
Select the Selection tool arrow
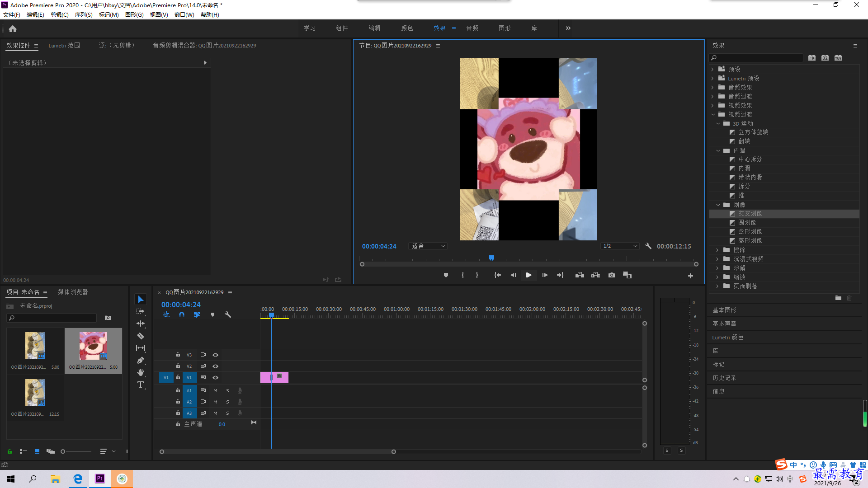pyautogui.click(x=141, y=300)
